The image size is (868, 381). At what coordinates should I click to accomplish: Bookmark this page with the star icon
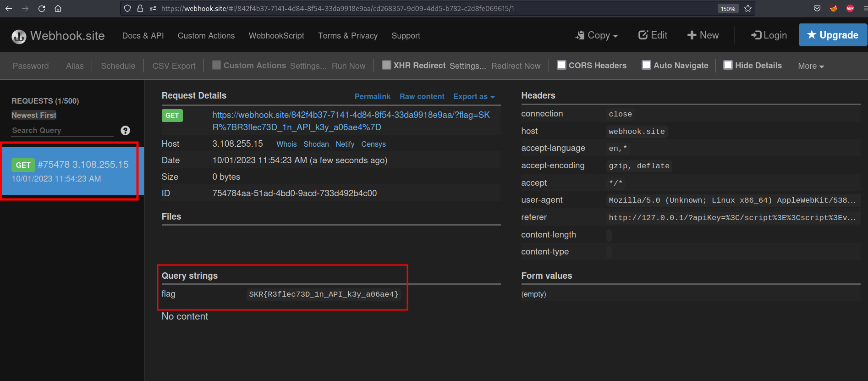tap(748, 8)
